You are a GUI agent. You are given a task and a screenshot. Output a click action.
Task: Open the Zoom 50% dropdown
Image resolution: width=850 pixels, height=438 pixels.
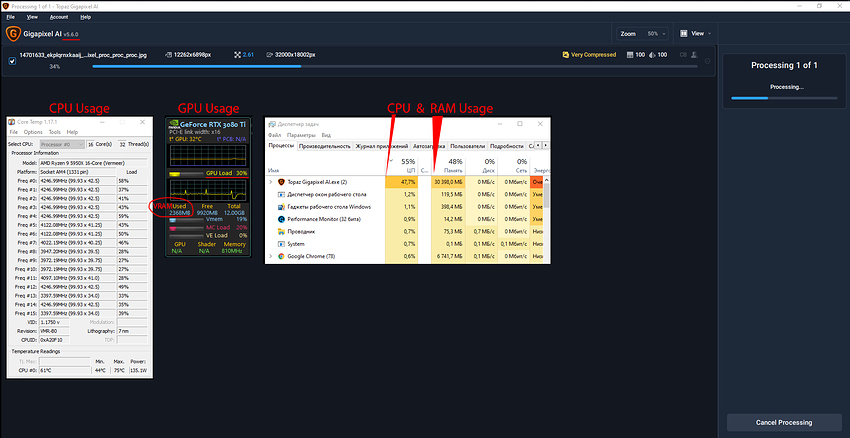tap(642, 34)
